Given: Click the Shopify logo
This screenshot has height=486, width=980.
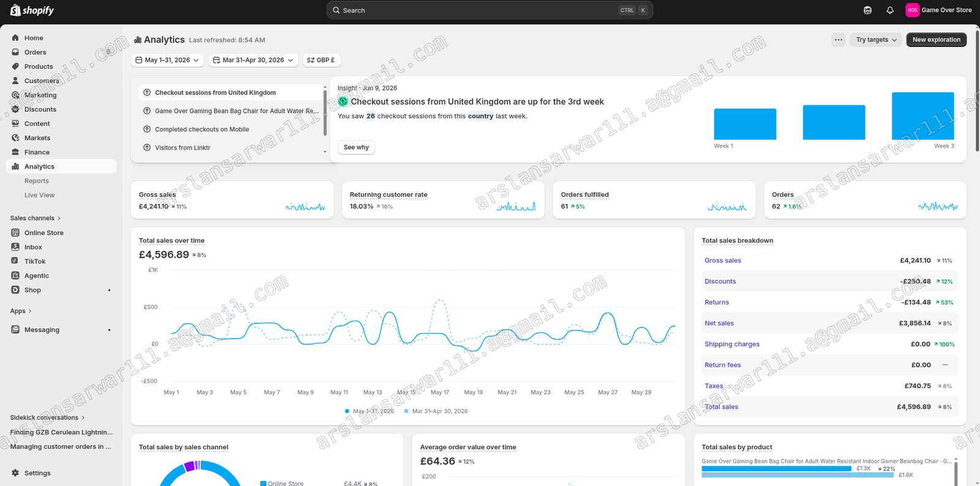Looking at the screenshot, I should [x=32, y=10].
